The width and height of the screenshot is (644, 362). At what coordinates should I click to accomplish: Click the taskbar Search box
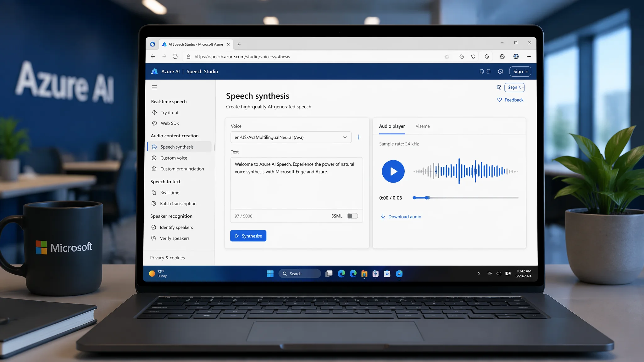[299, 274]
